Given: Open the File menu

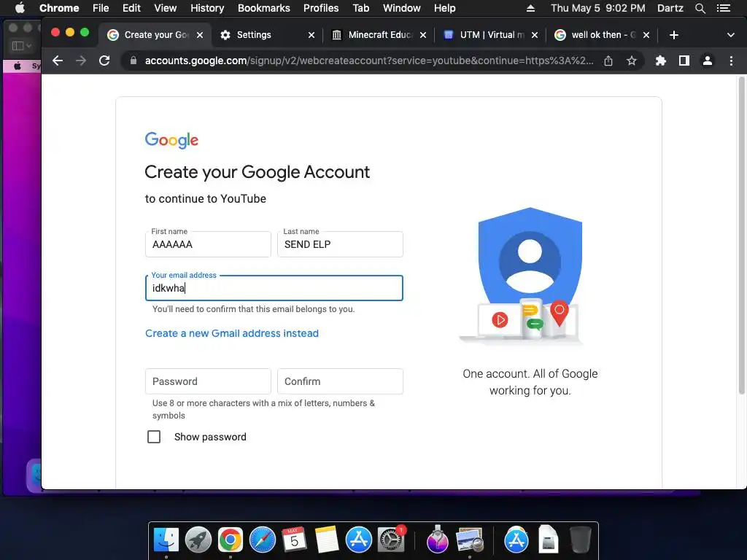Looking at the screenshot, I should (101, 8).
